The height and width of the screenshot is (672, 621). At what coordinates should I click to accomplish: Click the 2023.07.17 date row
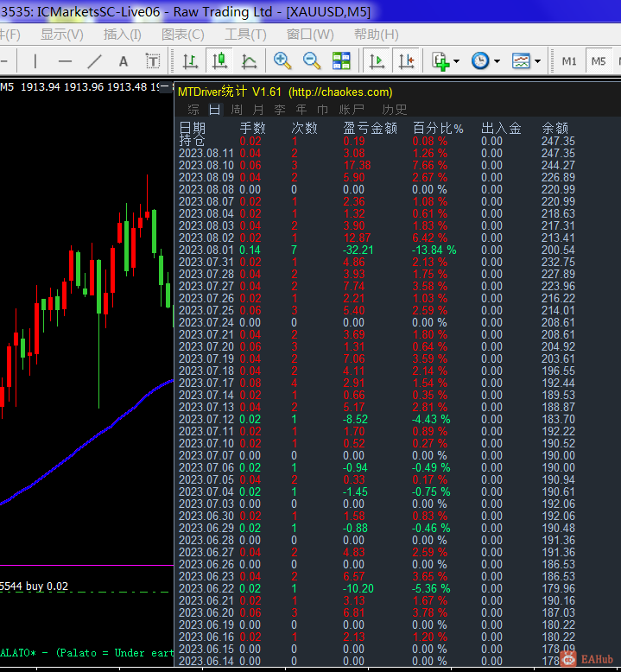[206, 384]
